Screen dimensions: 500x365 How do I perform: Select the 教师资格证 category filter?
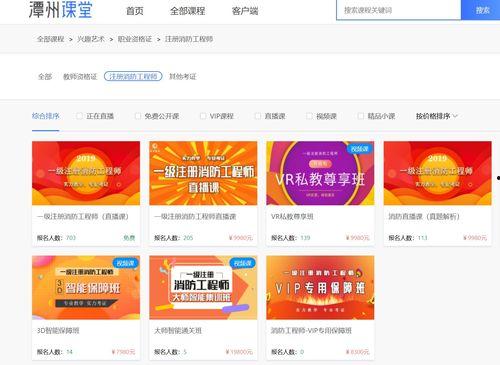[80, 77]
